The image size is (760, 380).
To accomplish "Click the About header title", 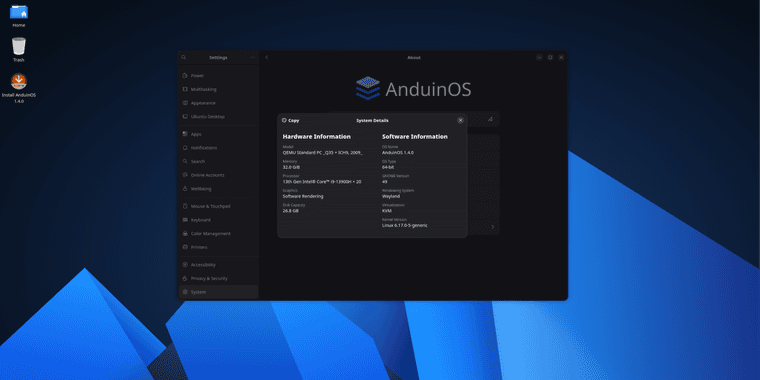I will click(414, 57).
